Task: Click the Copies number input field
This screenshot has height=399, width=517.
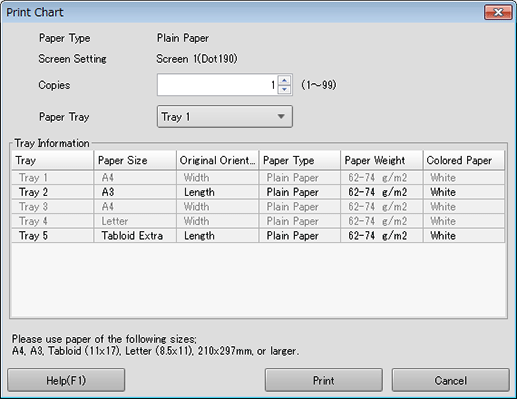Action: pyautogui.click(x=217, y=85)
